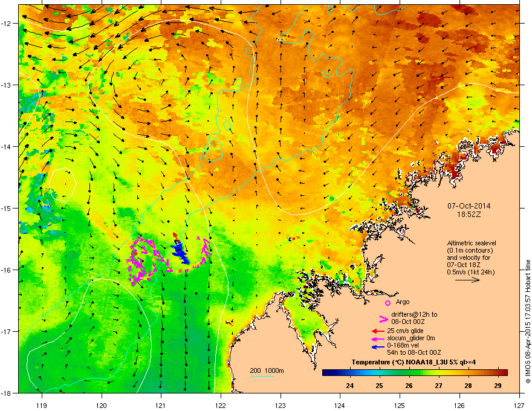532x411 pixels.
Task: Click the 'Argo' legend label
Action: click(x=403, y=302)
